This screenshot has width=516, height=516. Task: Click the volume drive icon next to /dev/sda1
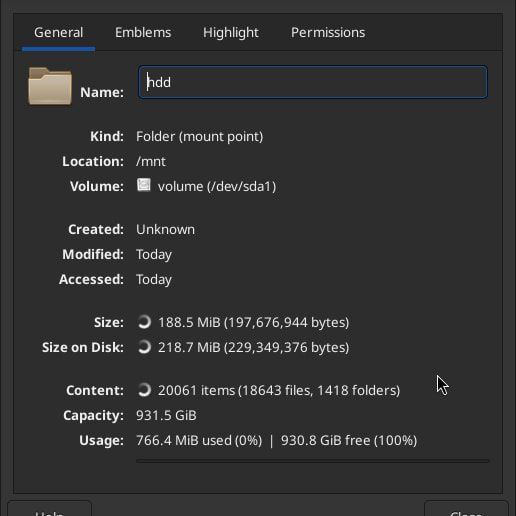[x=144, y=185]
